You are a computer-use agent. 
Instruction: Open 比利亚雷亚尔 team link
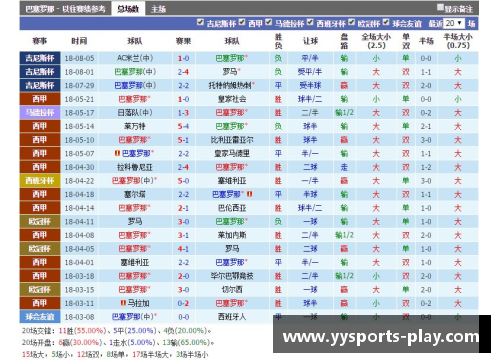pyautogui.click(x=232, y=140)
